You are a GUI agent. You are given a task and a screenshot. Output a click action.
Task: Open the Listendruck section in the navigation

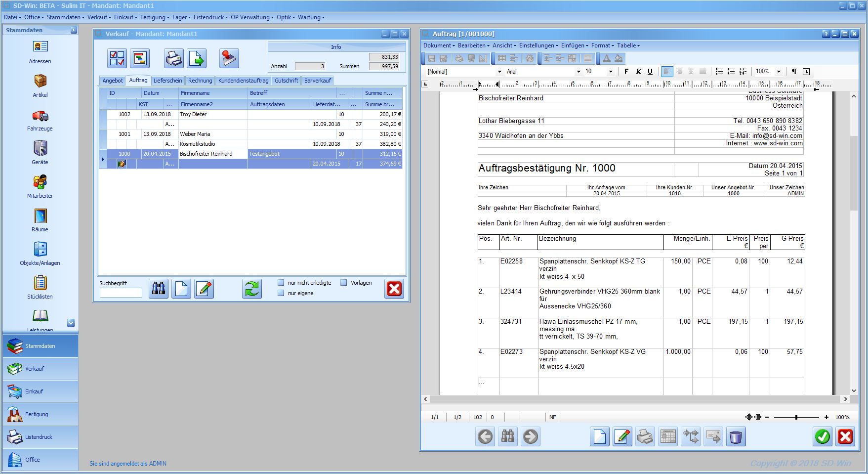click(40, 437)
